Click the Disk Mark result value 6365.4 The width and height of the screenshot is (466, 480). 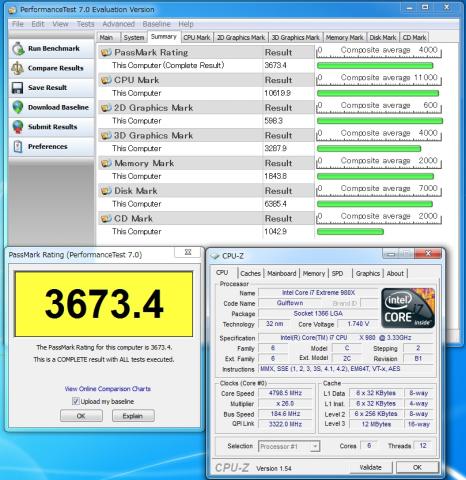(x=275, y=204)
